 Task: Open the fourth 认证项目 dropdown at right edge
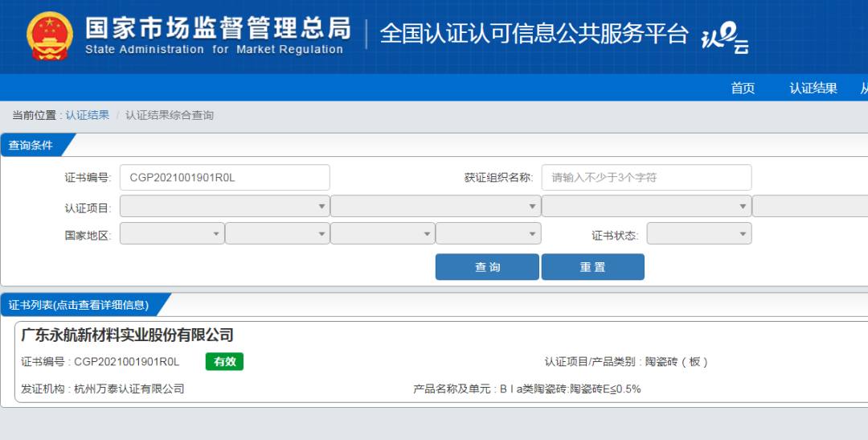(x=810, y=206)
